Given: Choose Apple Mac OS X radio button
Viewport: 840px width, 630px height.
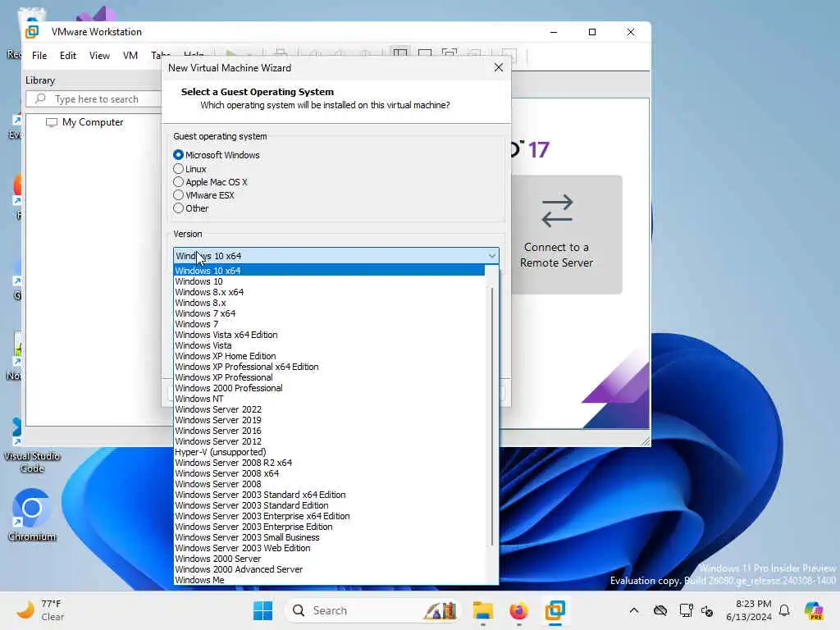Looking at the screenshot, I should click(178, 182).
